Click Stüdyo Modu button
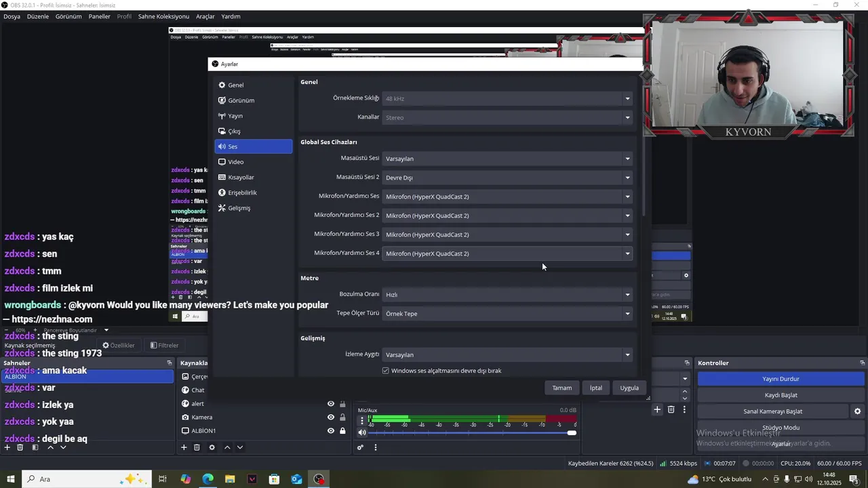This screenshot has width=868, height=488. coord(781,428)
